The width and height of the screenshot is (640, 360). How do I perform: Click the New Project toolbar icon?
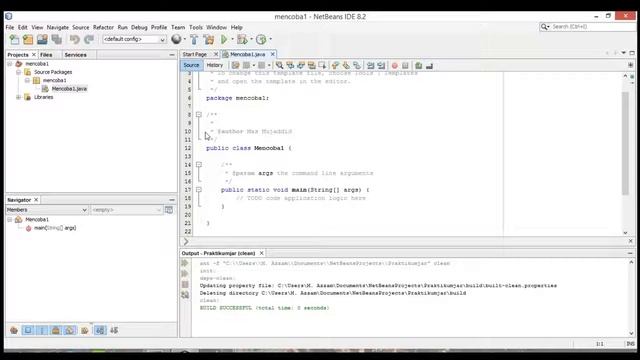pyautogui.click(x=28, y=39)
